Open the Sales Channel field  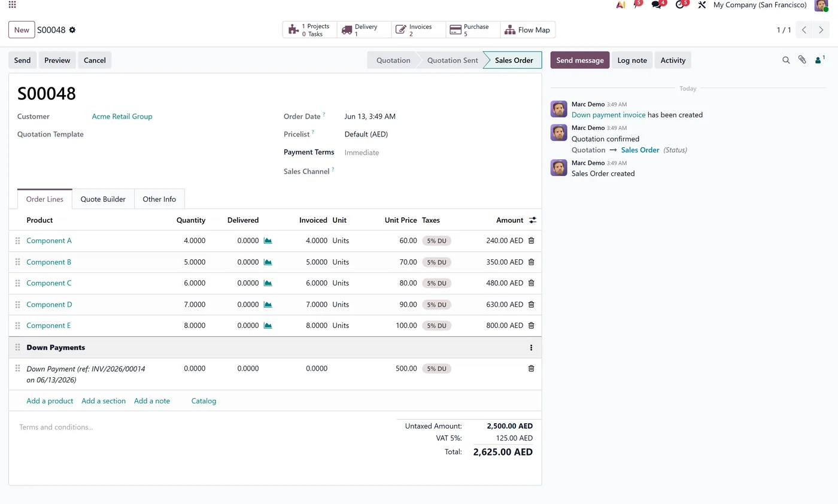[x=438, y=171]
